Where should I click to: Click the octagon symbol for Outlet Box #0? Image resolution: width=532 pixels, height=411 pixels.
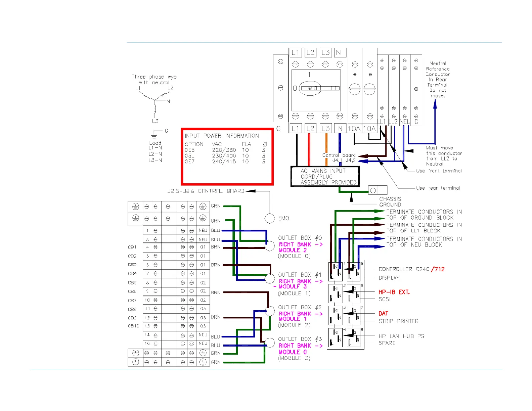click(x=270, y=246)
